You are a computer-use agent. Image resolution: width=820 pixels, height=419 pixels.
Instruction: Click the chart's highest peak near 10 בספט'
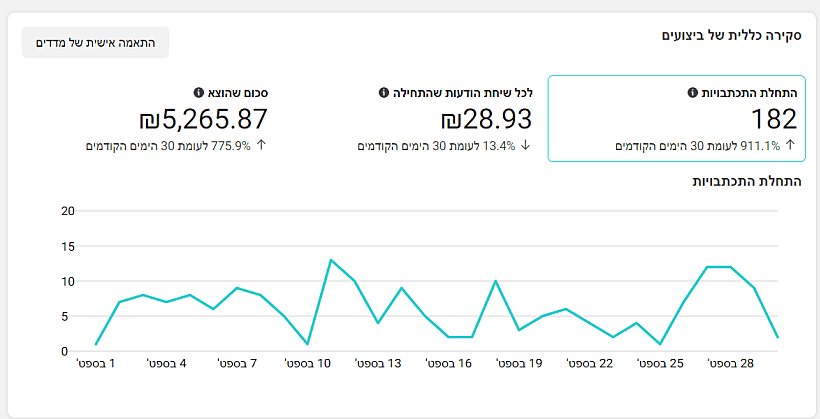[331, 260]
